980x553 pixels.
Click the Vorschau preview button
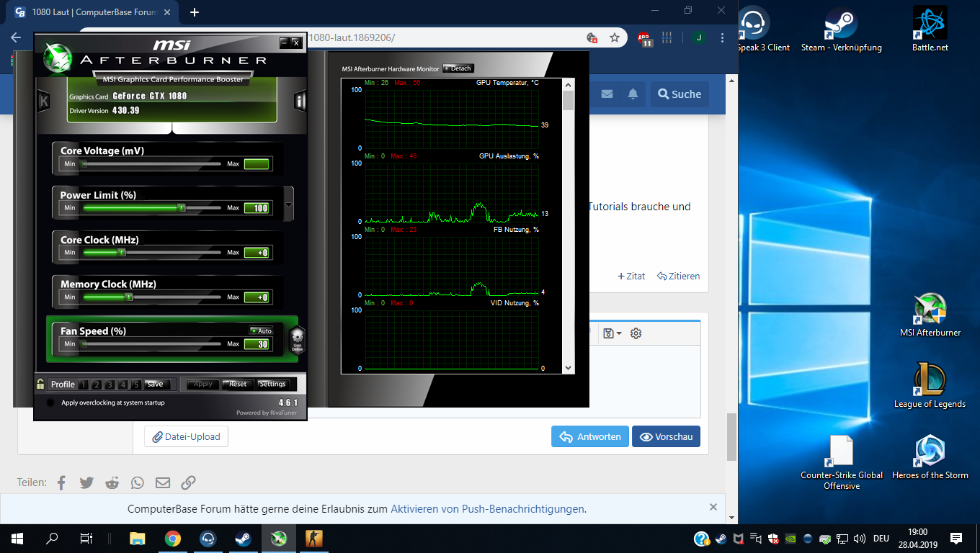tap(666, 436)
